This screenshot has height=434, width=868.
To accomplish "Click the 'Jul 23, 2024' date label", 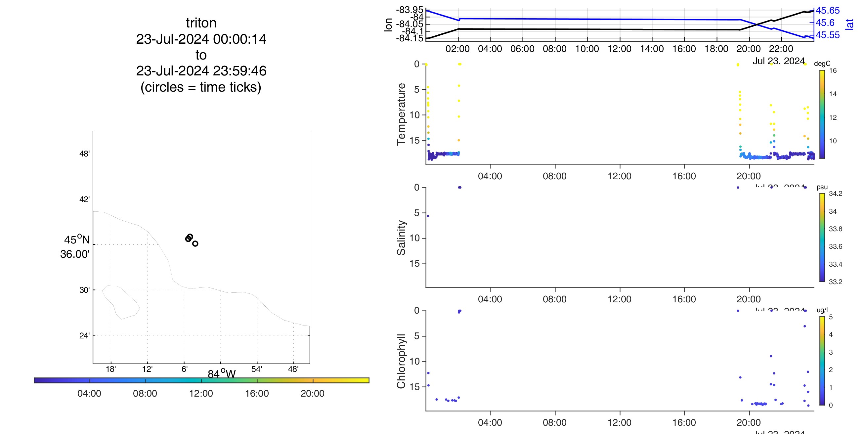I will (x=779, y=61).
